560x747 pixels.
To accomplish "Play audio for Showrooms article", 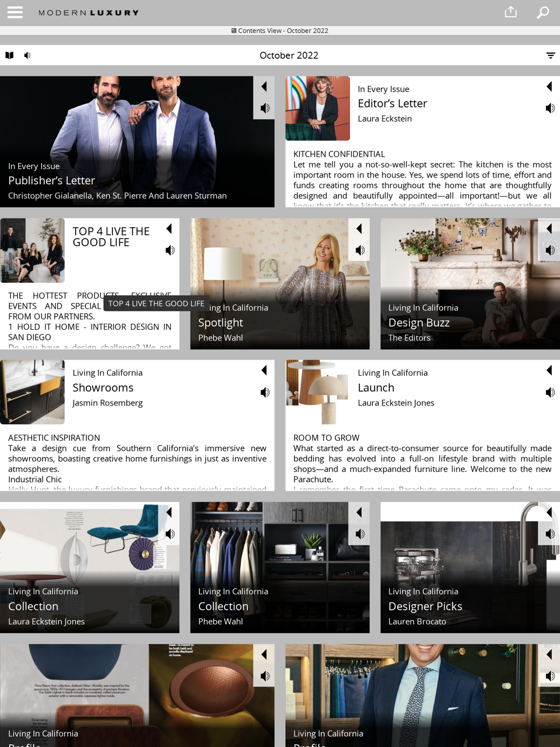I will pos(265,393).
